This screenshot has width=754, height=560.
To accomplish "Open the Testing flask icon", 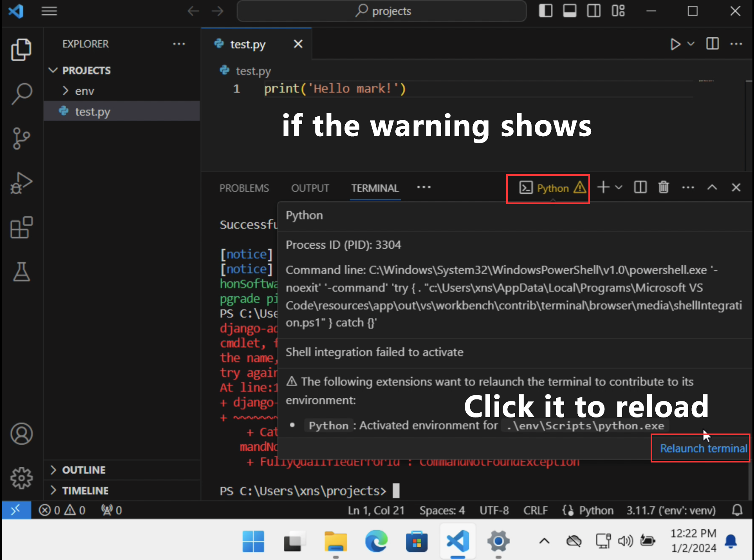I will pos(21,272).
